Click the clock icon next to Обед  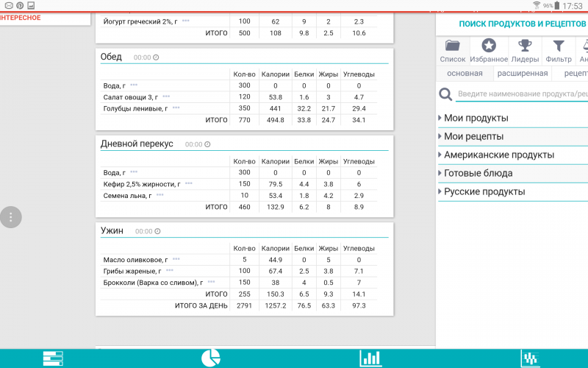click(156, 57)
